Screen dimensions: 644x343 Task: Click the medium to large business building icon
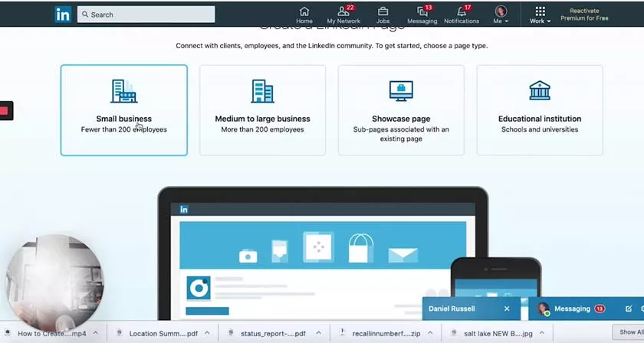[x=262, y=90]
